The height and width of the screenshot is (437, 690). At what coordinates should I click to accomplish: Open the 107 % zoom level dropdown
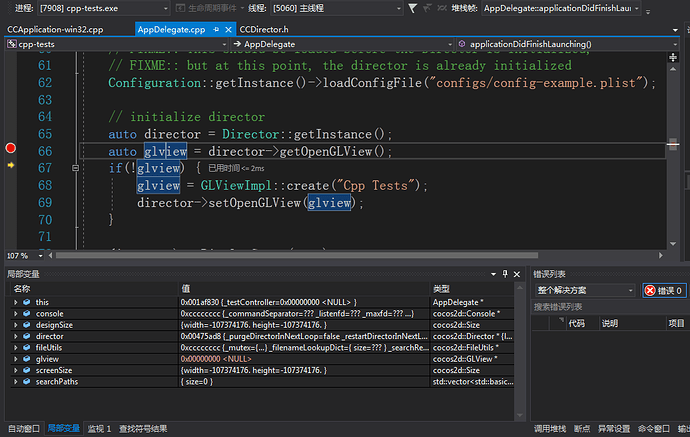pyautogui.click(x=38, y=255)
